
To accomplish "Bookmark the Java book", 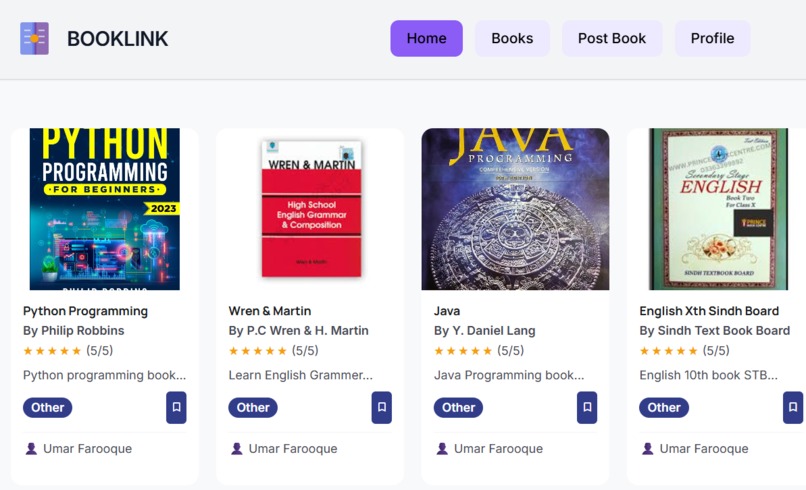I will 587,408.
